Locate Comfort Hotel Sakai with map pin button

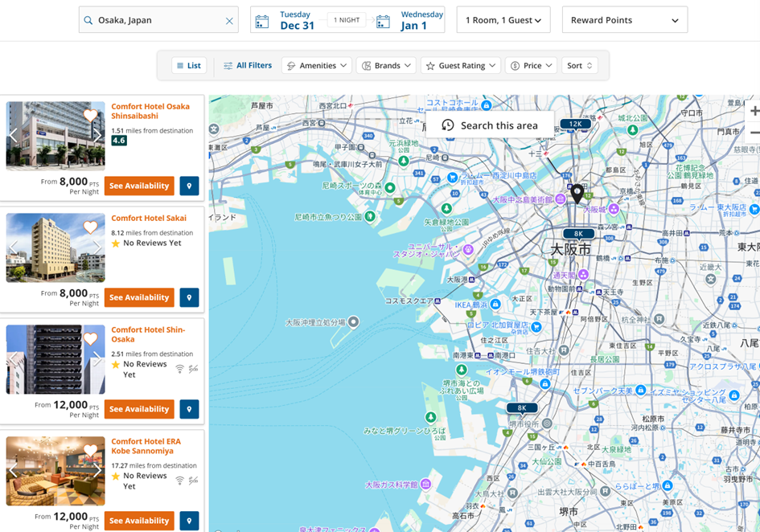[x=189, y=297]
